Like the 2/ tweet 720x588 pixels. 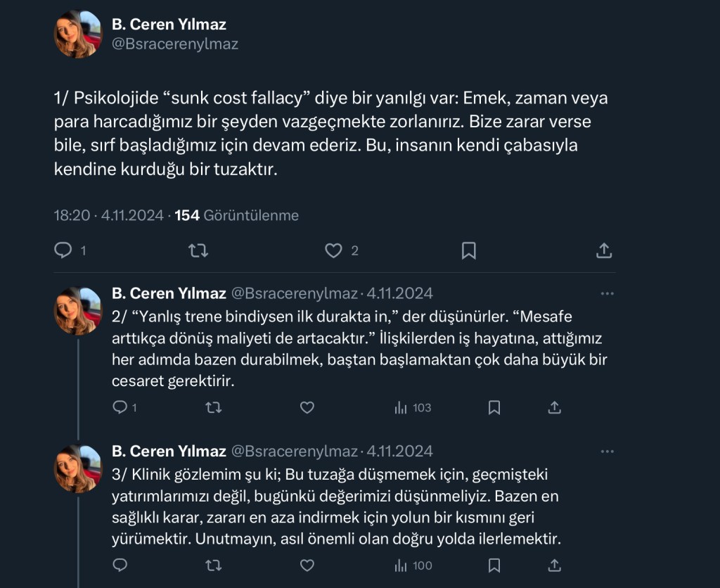pos(307,407)
